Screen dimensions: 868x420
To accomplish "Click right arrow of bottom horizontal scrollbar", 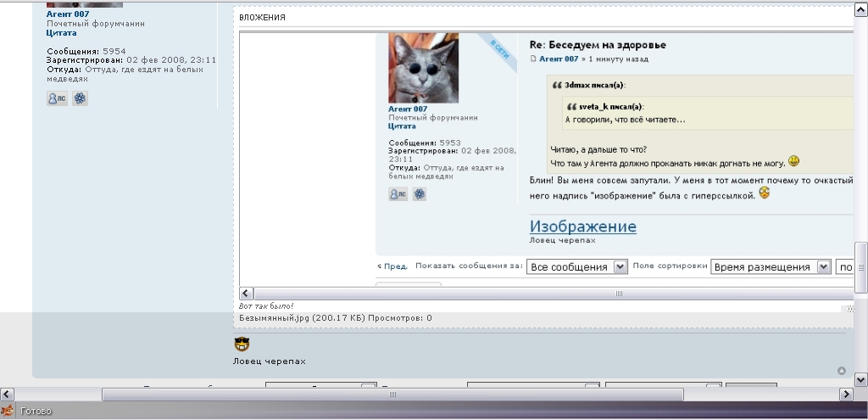I will (x=847, y=394).
